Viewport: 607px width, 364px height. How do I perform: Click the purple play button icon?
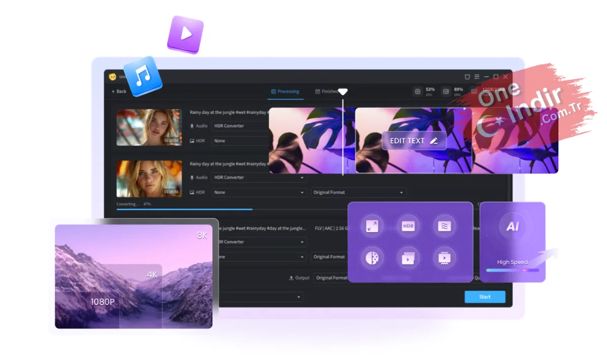186,34
